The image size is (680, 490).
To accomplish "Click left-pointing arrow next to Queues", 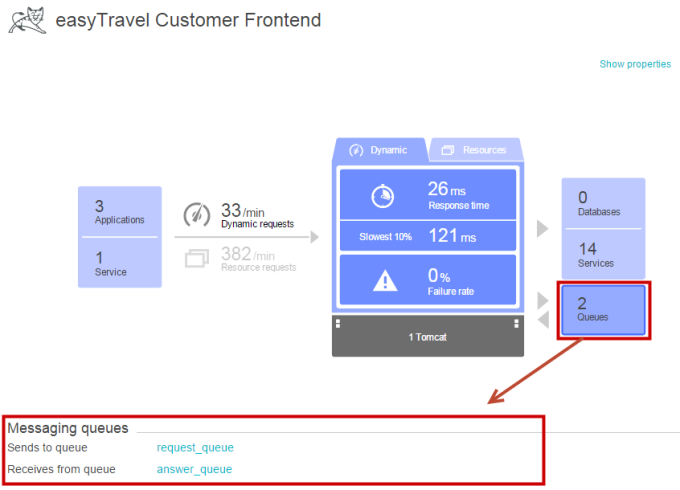I will [543, 320].
